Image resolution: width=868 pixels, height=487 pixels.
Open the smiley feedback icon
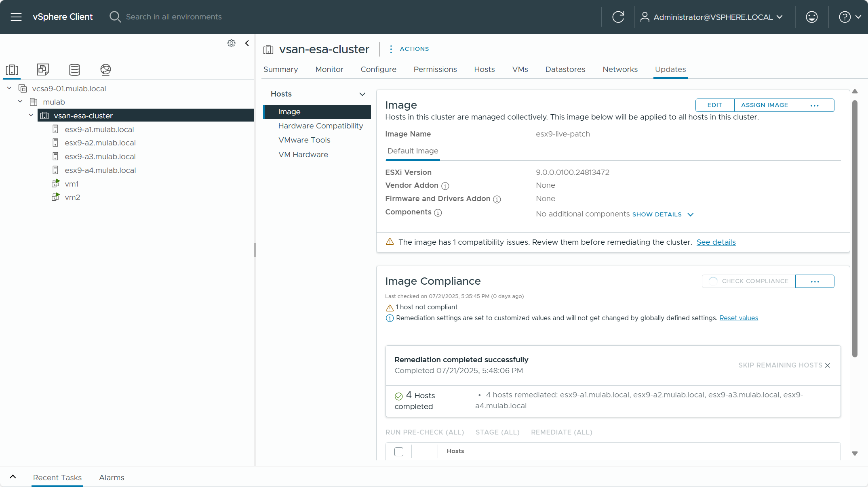pyautogui.click(x=811, y=17)
